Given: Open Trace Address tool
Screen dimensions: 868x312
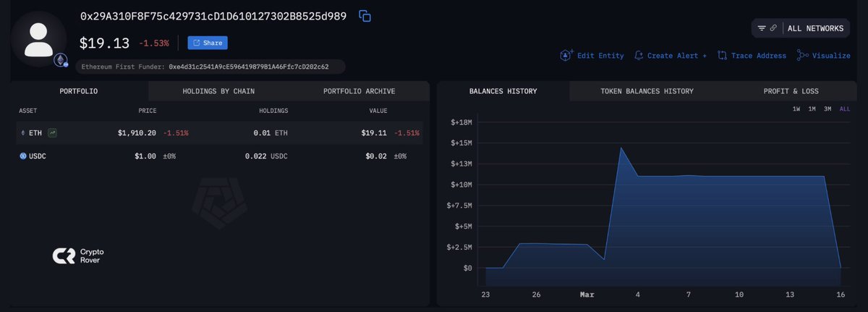Looking at the screenshot, I should click(x=752, y=55).
